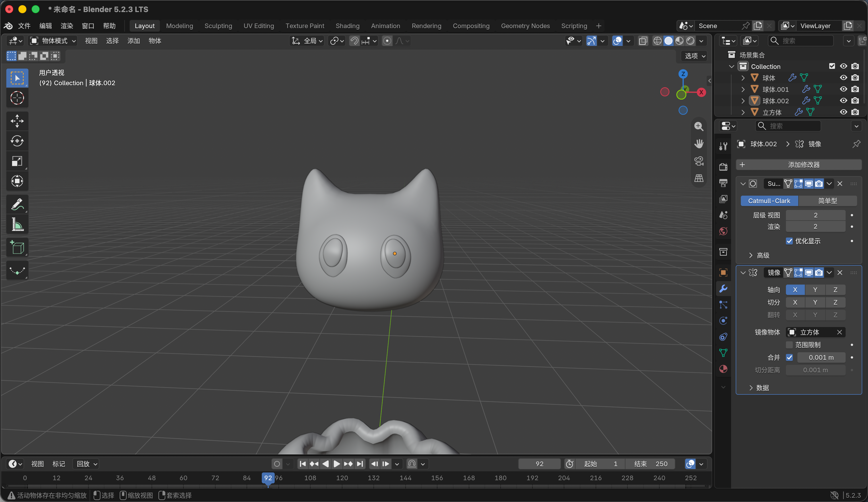This screenshot has width=868, height=502.
Task: Select the Add Cube tool
Action: pos(17,247)
